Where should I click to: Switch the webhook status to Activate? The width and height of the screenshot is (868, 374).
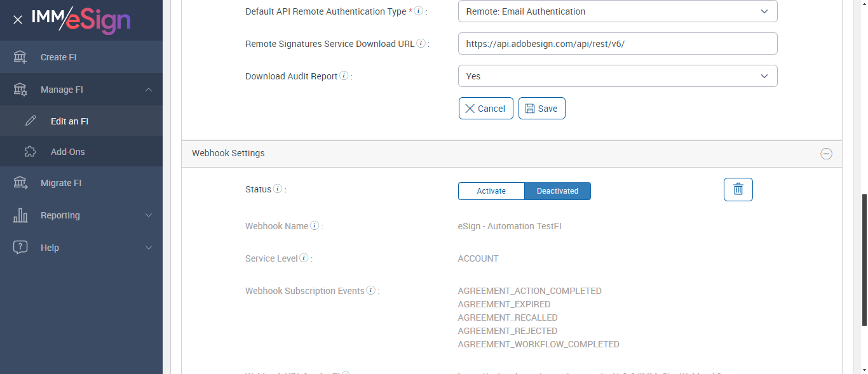click(491, 191)
